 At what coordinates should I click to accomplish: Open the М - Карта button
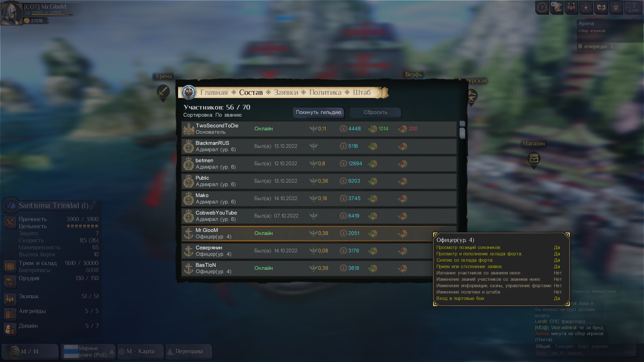(141, 352)
